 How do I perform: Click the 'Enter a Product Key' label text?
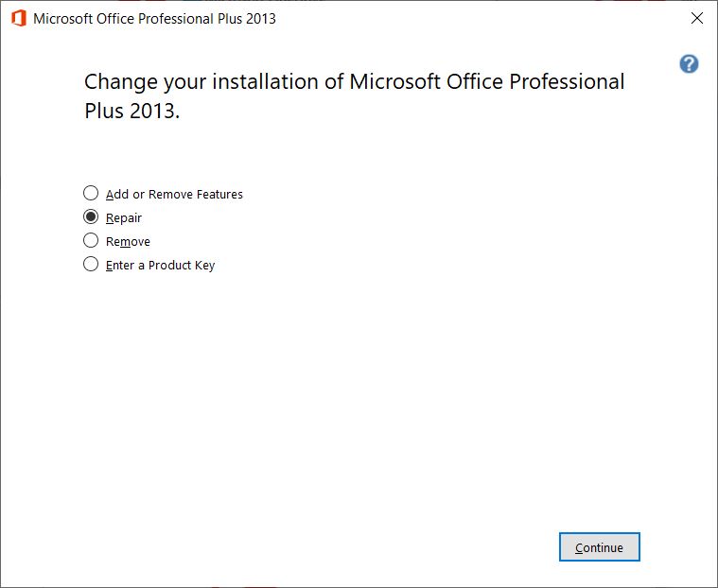pyautogui.click(x=160, y=266)
